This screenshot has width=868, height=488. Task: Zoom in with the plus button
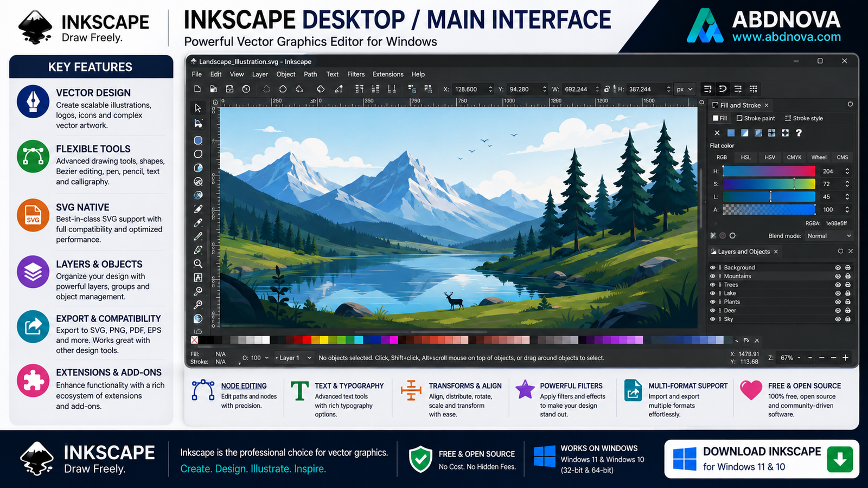(x=845, y=358)
